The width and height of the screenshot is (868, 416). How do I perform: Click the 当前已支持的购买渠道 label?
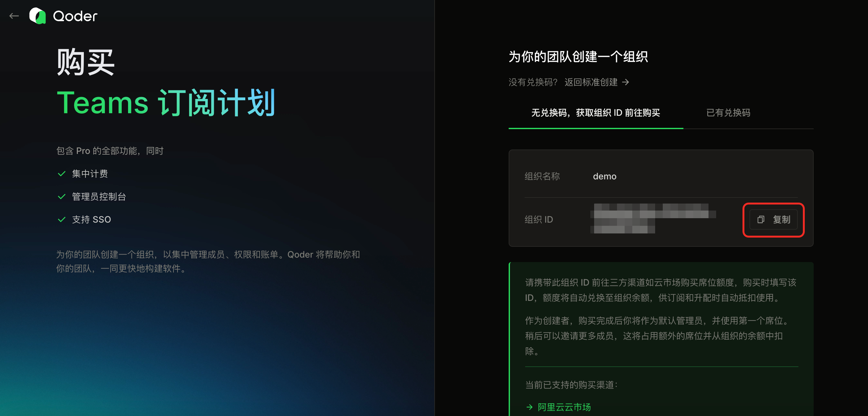tap(572, 385)
